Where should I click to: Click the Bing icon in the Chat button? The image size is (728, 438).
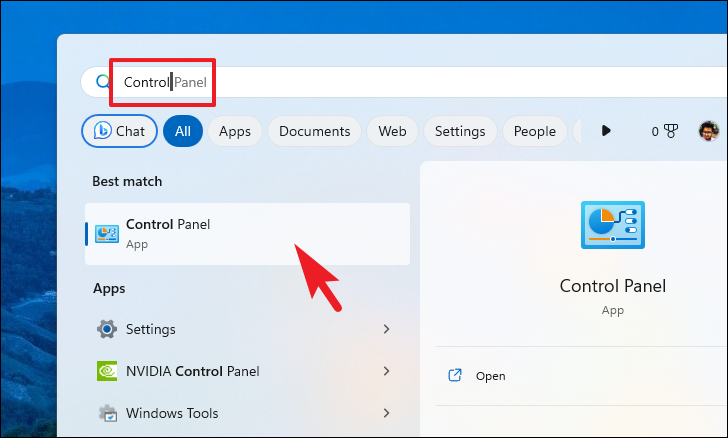tap(102, 131)
